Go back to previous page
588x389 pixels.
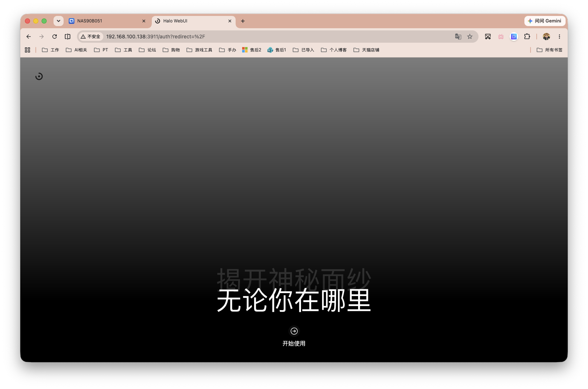pos(29,37)
